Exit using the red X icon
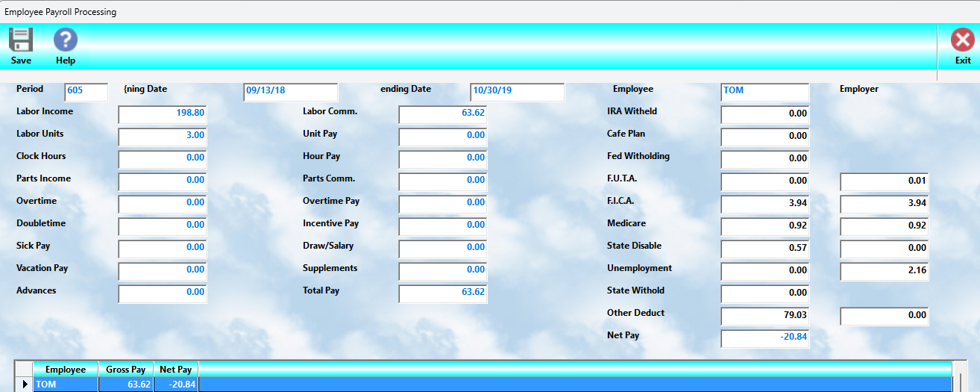Image resolution: width=980 pixels, height=392 pixels. pos(962,40)
